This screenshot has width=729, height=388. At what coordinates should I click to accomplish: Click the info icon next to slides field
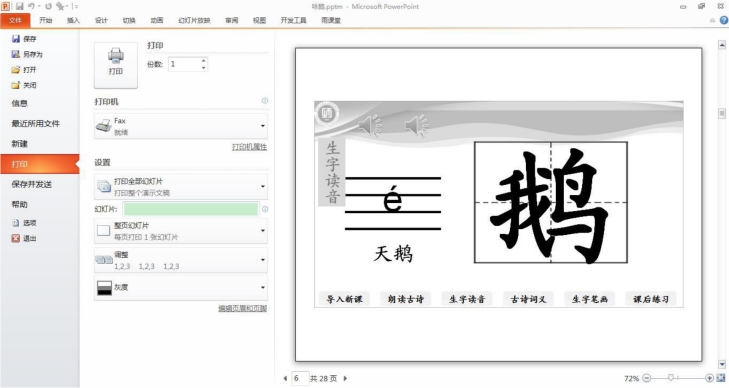click(x=265, y=209)
